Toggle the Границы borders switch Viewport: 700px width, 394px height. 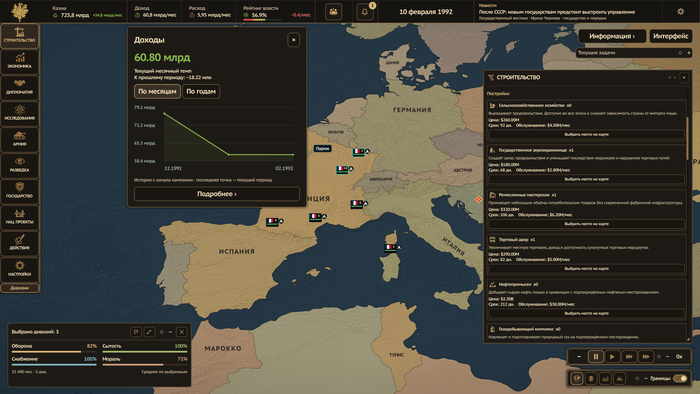(680, 378)
